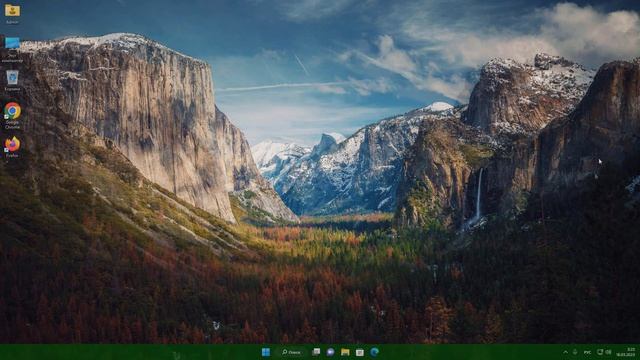Click the microphone icon in the tray
This screenshot has width=640, height=360.
click(x=575, y=352)
